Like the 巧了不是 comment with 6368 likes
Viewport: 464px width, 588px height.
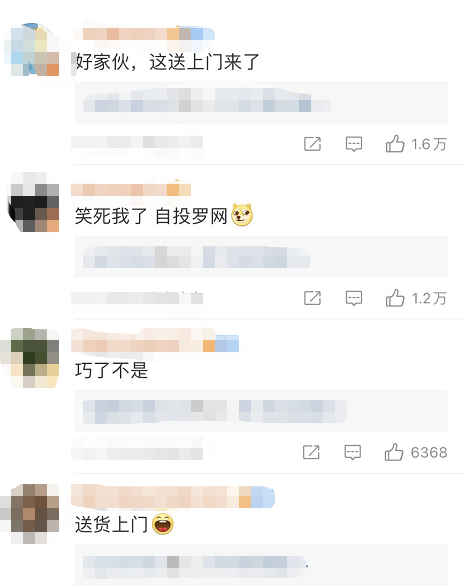[394, 452]
